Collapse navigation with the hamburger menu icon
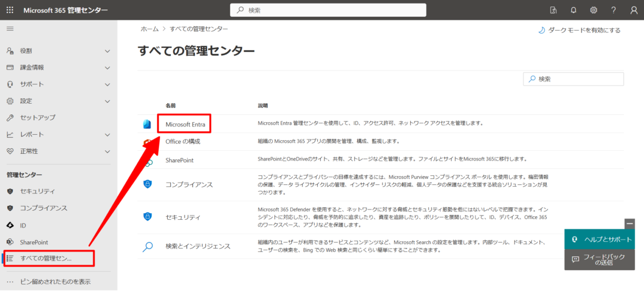 (x=10, y=28)
